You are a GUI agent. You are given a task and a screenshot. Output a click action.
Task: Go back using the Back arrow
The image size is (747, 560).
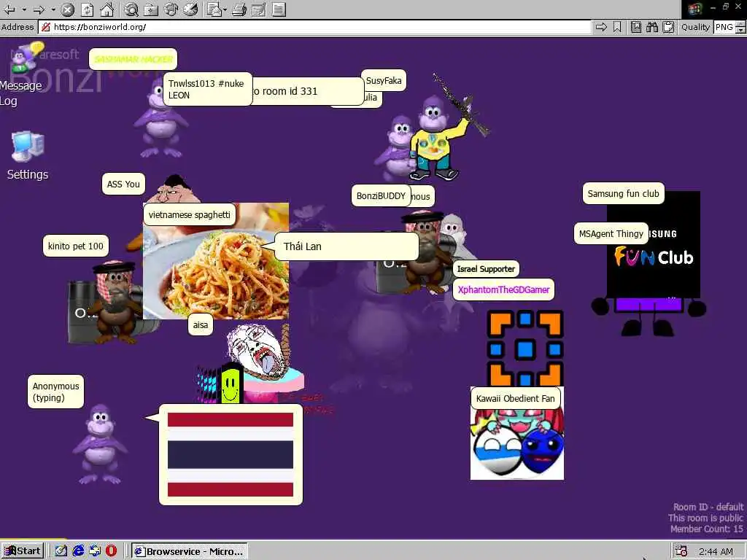(9, 9)
